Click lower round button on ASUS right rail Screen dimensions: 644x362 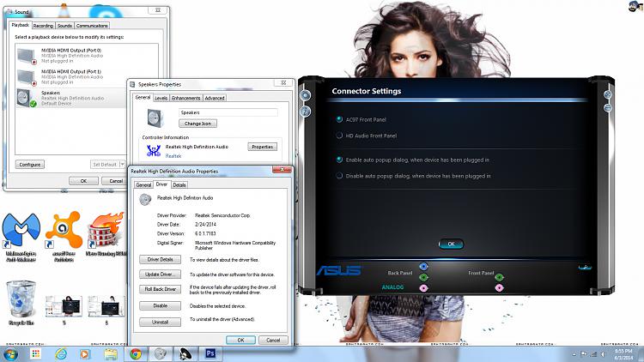(608, 108)
